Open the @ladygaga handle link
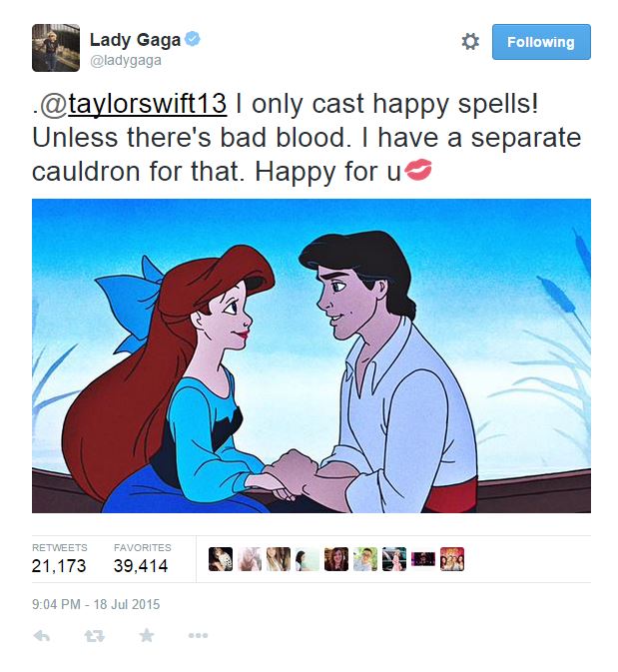 point(126,61)
